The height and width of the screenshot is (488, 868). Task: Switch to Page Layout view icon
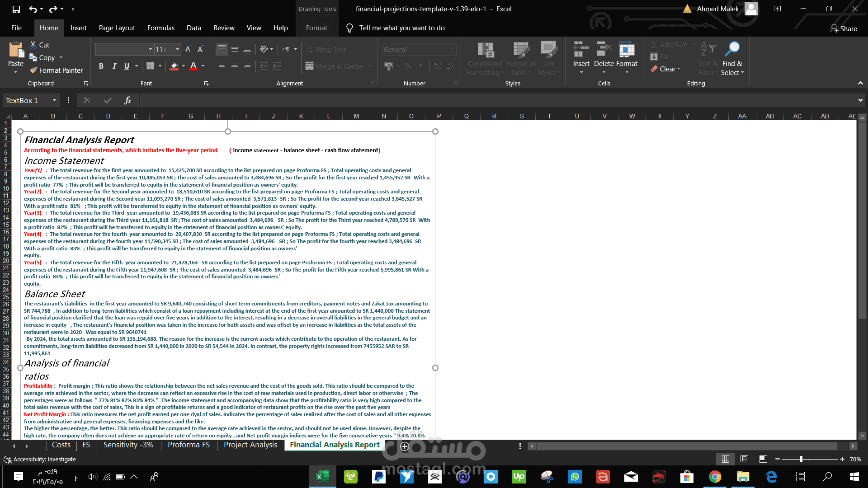[x=744, y=459]
